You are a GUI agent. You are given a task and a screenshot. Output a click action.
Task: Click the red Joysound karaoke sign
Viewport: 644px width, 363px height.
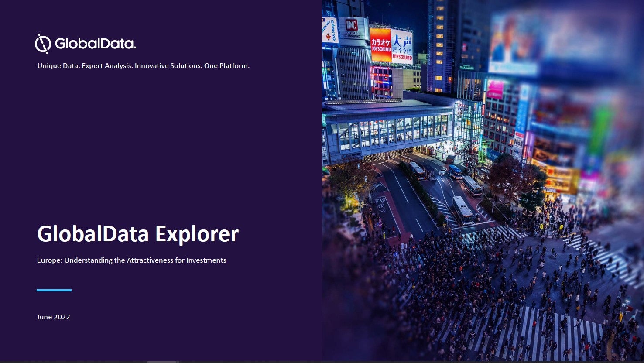pyautogui.click(x=380, y=45)
